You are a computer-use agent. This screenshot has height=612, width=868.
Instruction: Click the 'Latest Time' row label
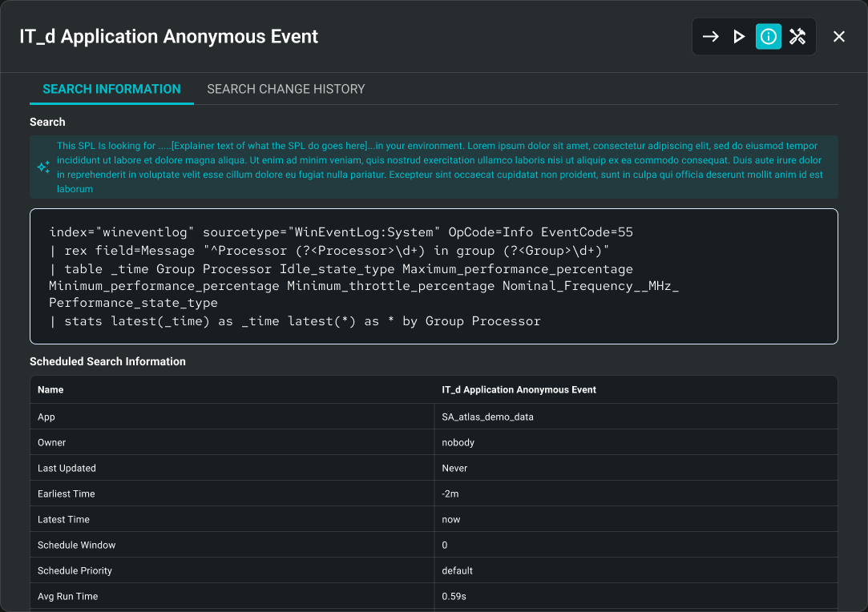coord(63,519)
